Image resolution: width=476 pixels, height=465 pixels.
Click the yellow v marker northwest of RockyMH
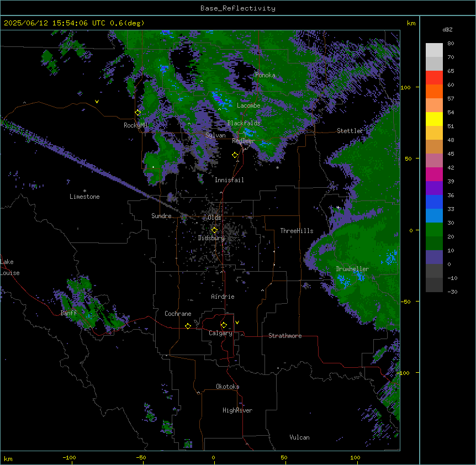click(x=97, y=102)
